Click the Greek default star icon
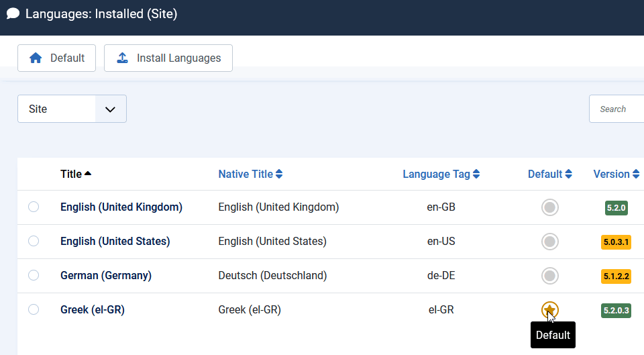644x355 pixels. (549, 309)
